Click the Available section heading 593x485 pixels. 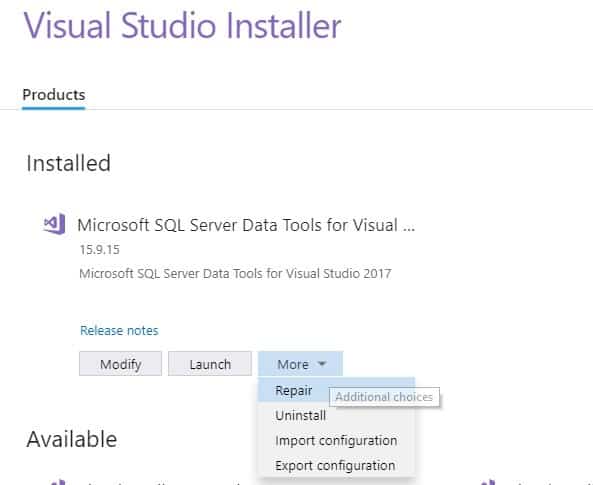click(x=72, y=439)
